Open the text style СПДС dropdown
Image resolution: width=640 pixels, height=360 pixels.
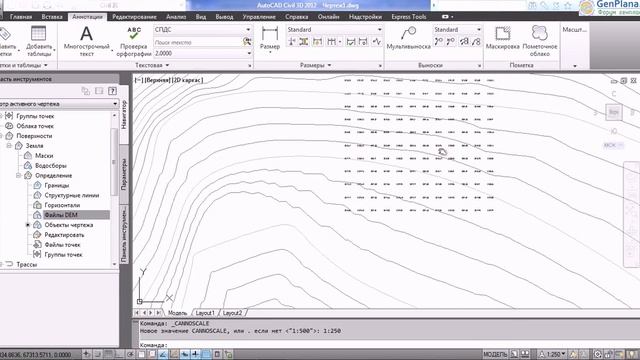tap(248, 30)
